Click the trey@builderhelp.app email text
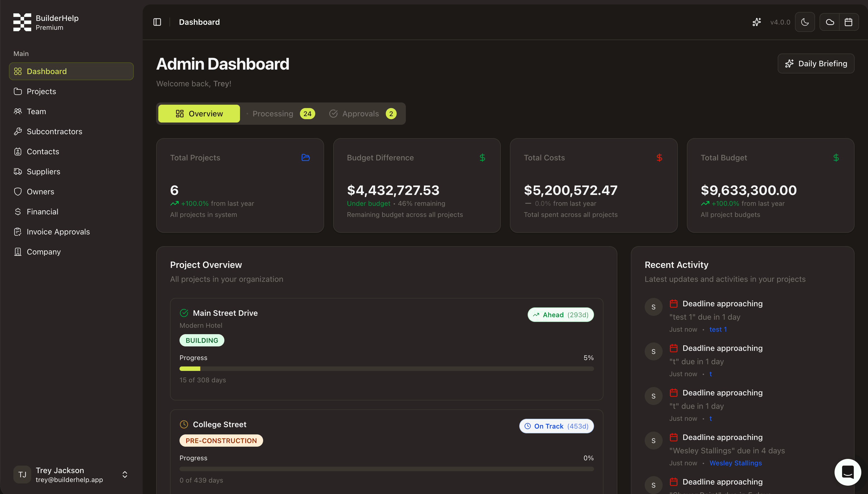This screenshot has height=494, width=868. coord(69,480)
